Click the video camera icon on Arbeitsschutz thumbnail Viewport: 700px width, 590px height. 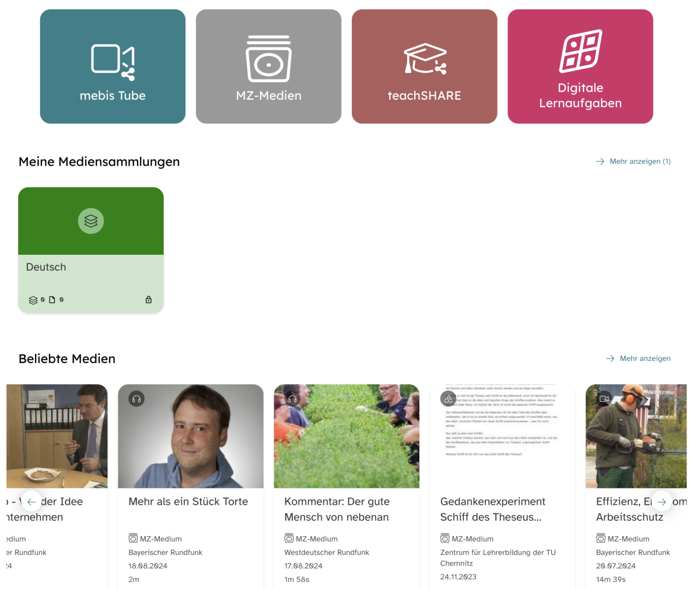click(x=604, y=399)
